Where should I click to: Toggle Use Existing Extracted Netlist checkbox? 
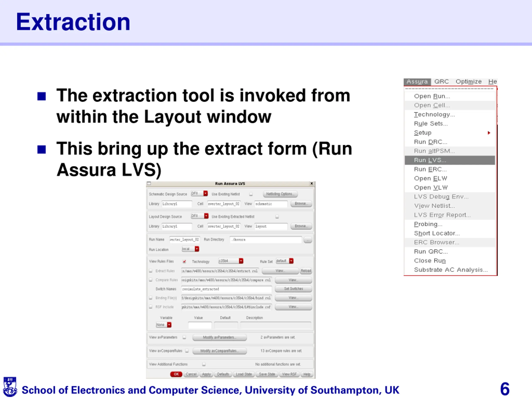click(x=277, y=217)
